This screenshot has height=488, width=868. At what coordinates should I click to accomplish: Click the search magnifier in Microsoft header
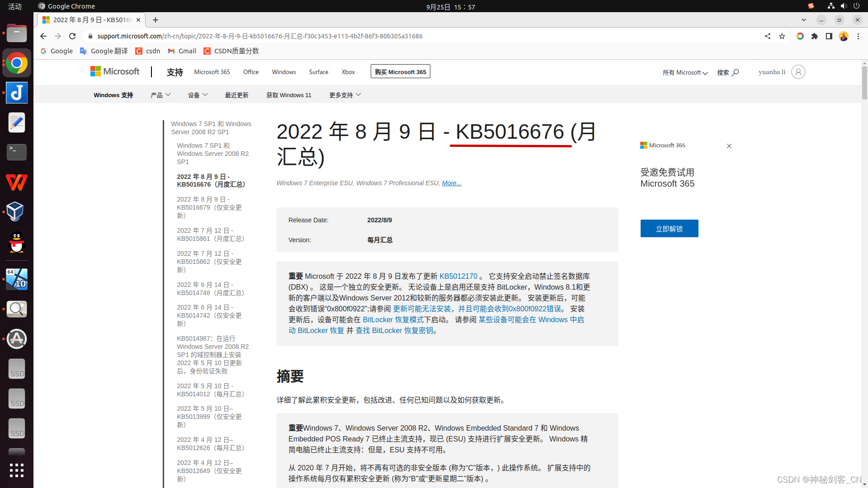pyautogui.click(x=735, y=72)
